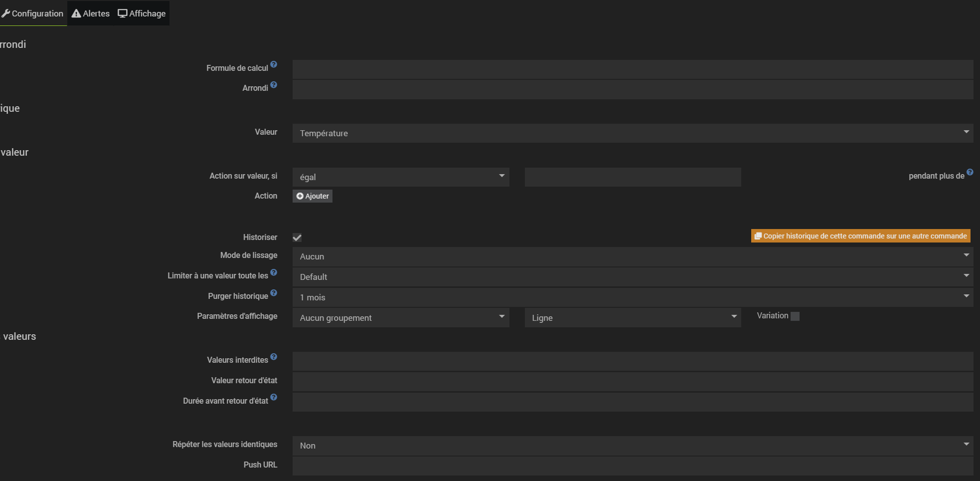
Task: Click help icon by Durée avant retour d'état
Action: (274, 397)
